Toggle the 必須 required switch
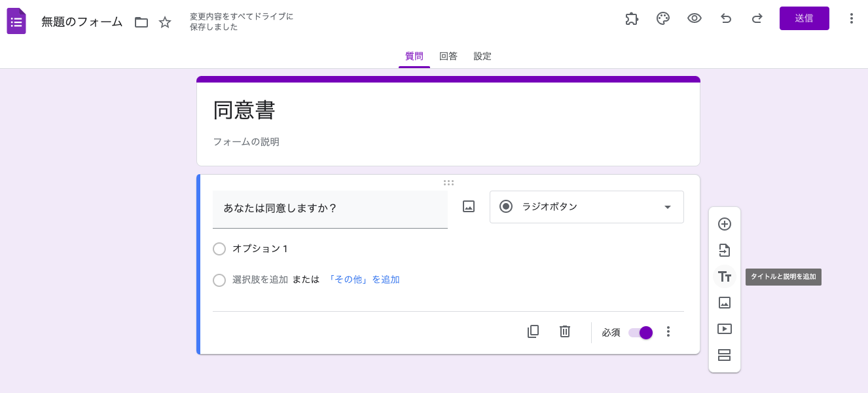 640,333
